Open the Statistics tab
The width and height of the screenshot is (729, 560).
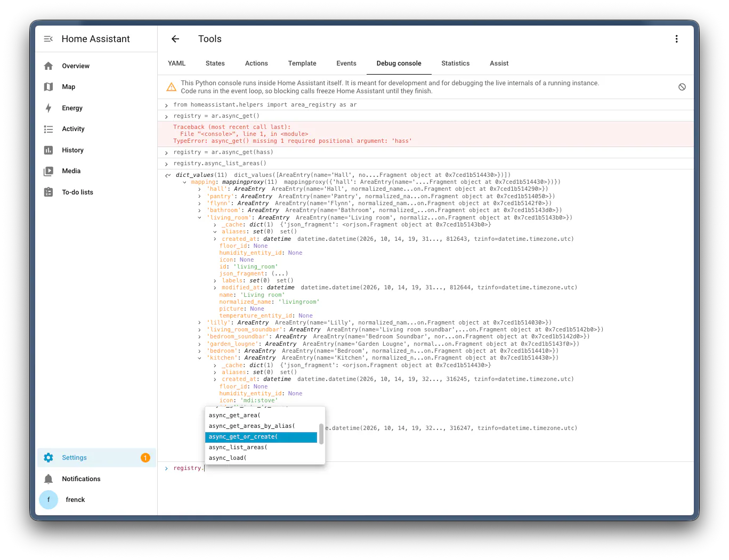[x=456, y=63]
